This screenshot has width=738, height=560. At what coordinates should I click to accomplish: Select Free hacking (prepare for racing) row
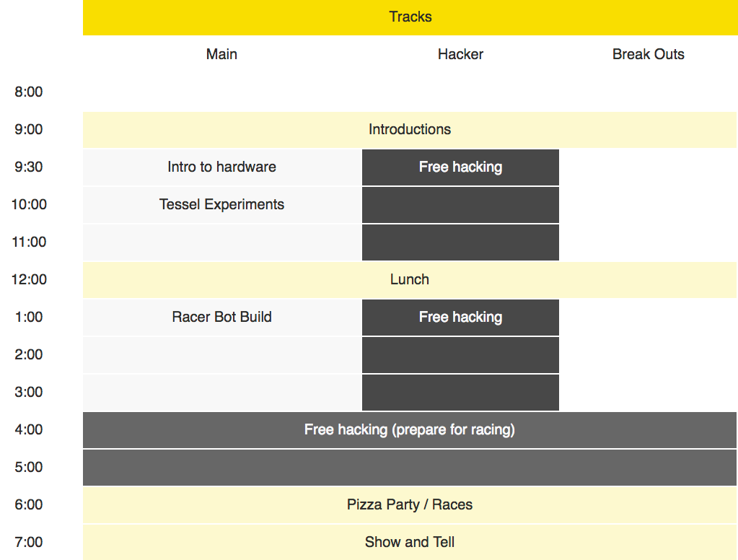click(x=410, y=430)
